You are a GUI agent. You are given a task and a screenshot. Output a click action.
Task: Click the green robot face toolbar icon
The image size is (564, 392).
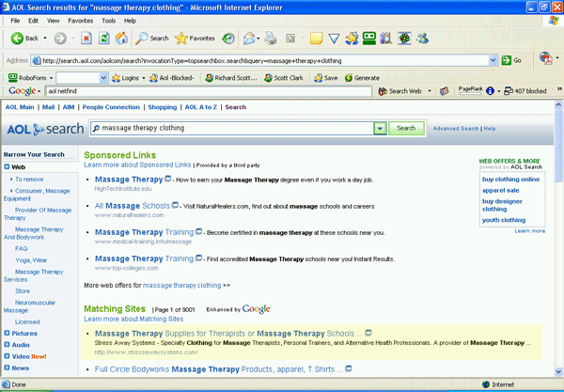[x=369, y=39]
